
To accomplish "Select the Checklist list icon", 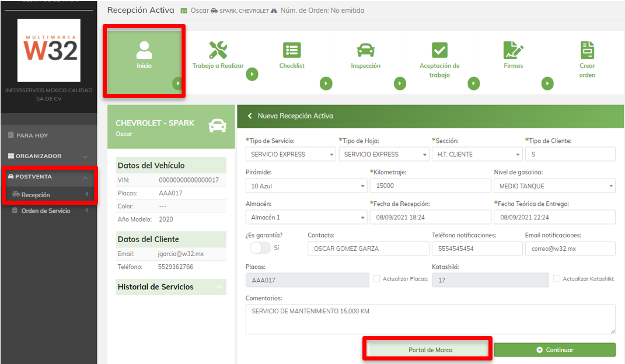I will (291, 50).
